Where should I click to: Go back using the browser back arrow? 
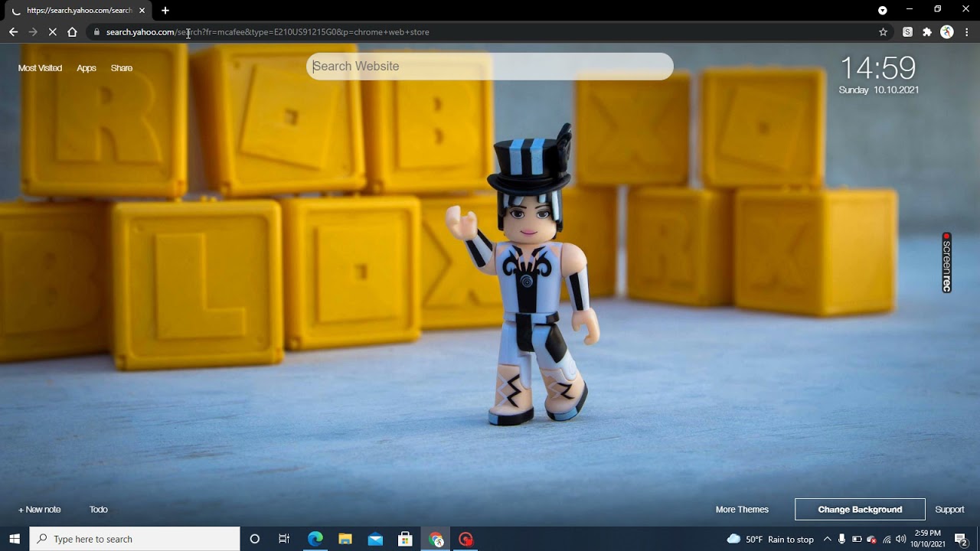[13, 32]
